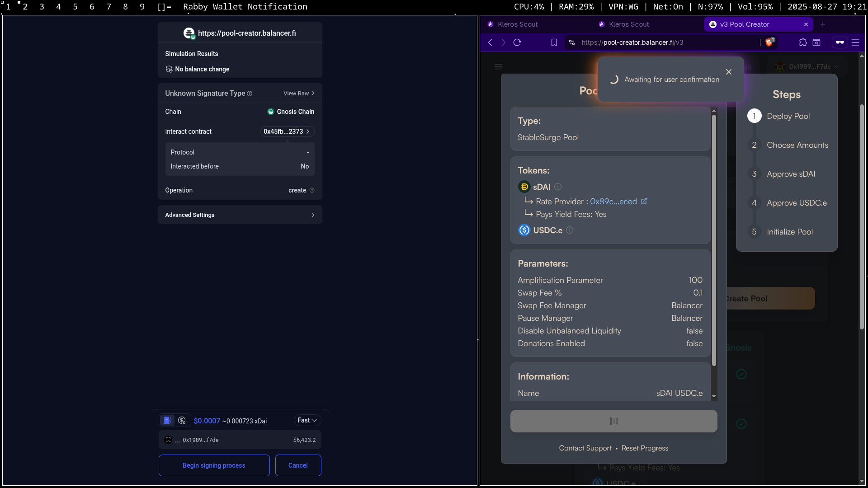Click Contact Support link
Viewport: 868px width, 488px height.
pyautogui.click(x=585, y=448)
